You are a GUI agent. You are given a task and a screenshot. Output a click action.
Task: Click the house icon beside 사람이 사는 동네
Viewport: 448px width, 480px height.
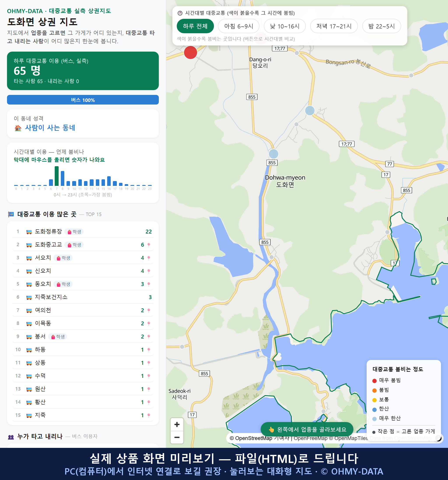[18, 128]
